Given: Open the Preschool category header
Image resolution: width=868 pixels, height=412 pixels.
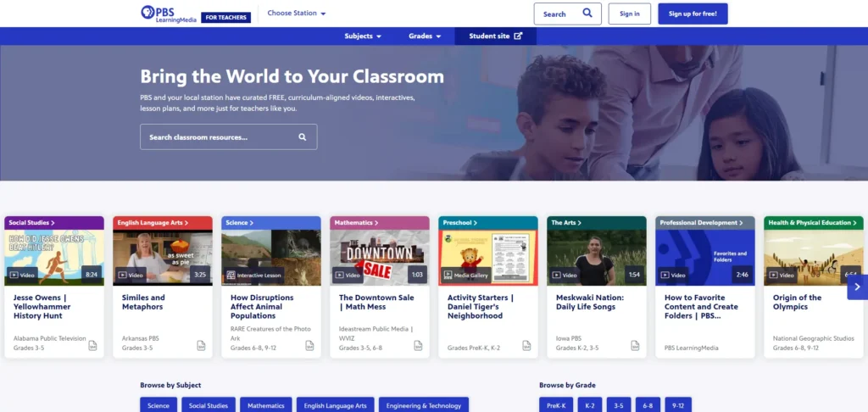Looking at the screenshot, I should [488, 223].
